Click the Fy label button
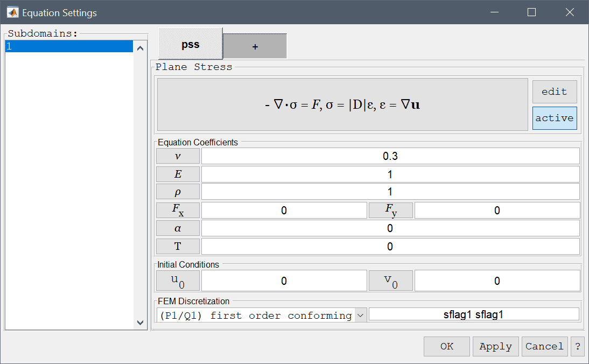This screenshot has height=364, width=589. pos(391,210)
